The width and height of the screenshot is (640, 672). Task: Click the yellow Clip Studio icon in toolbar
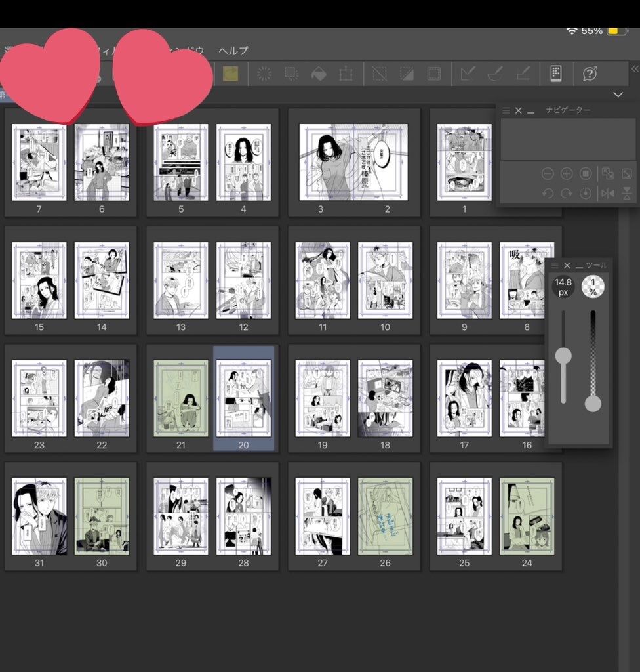230,73
